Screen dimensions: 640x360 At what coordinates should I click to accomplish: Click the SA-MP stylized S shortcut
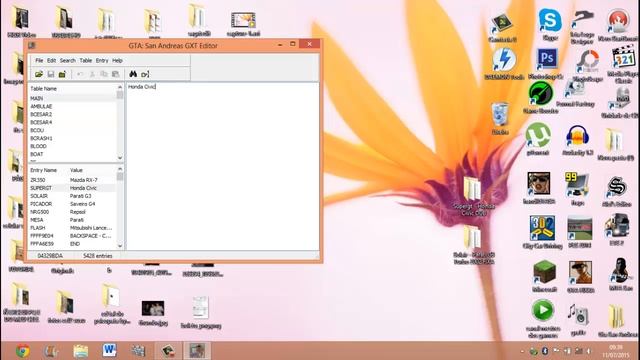tap(617, 191)
